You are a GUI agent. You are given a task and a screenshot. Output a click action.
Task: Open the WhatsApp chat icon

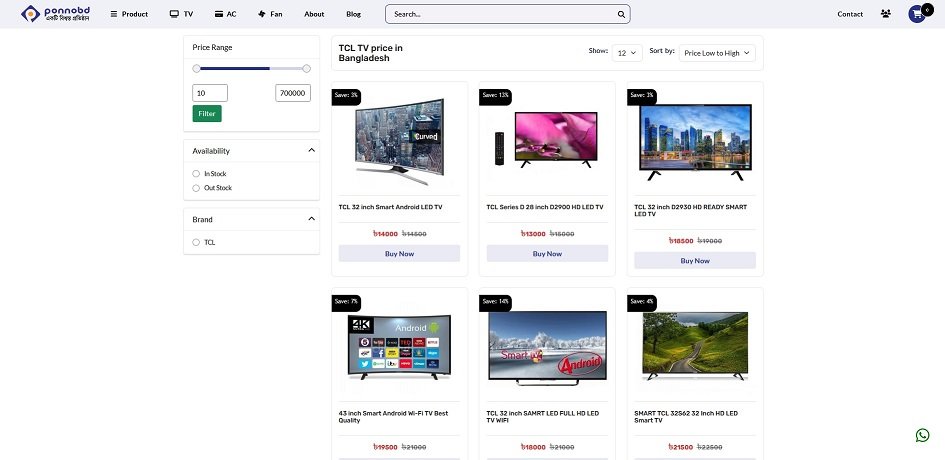[x=922, y=435]
